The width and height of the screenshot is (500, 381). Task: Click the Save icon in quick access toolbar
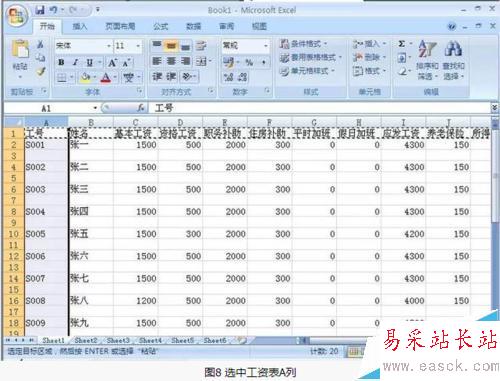pos(40,10)
